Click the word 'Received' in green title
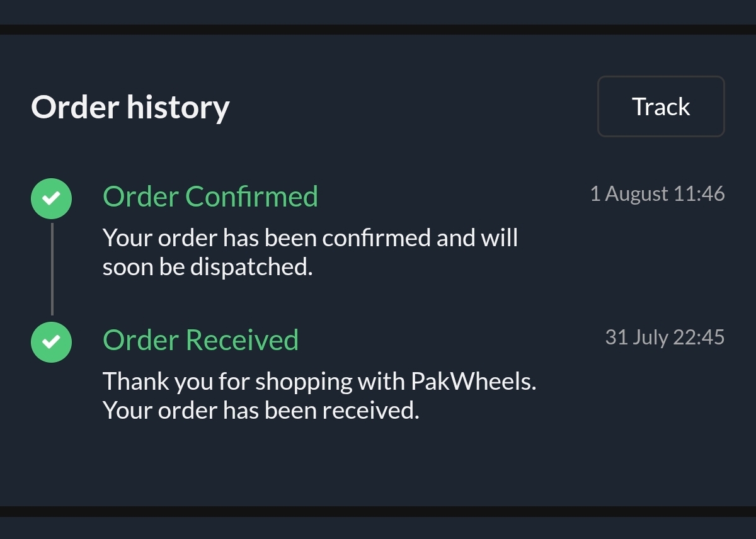 click(242, 340)
